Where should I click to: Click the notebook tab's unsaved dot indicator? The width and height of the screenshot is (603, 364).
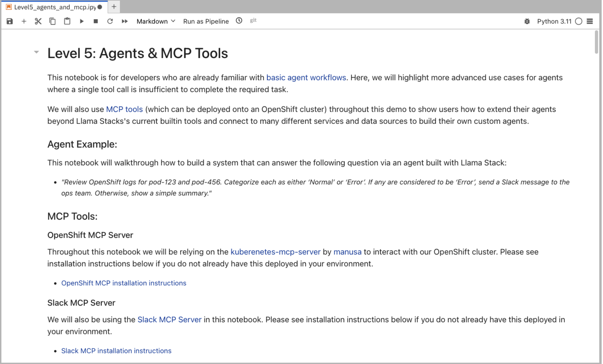tap(100, 7)
